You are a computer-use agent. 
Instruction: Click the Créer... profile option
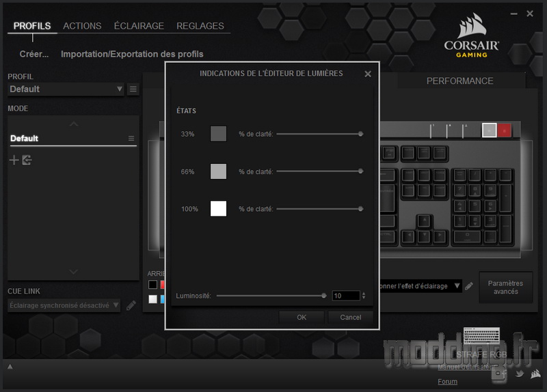click(34, 54)
